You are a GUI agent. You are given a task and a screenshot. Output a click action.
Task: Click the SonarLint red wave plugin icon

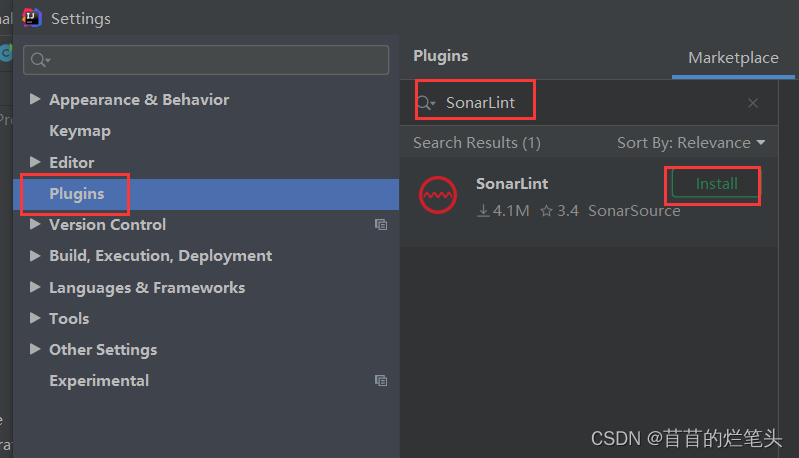tap(438, 195)
